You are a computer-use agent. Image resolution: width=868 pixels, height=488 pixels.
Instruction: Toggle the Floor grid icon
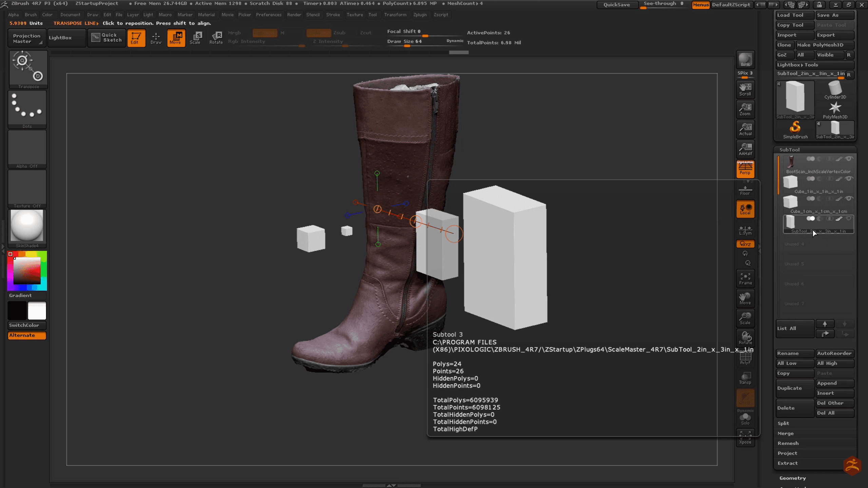(745, 190)
